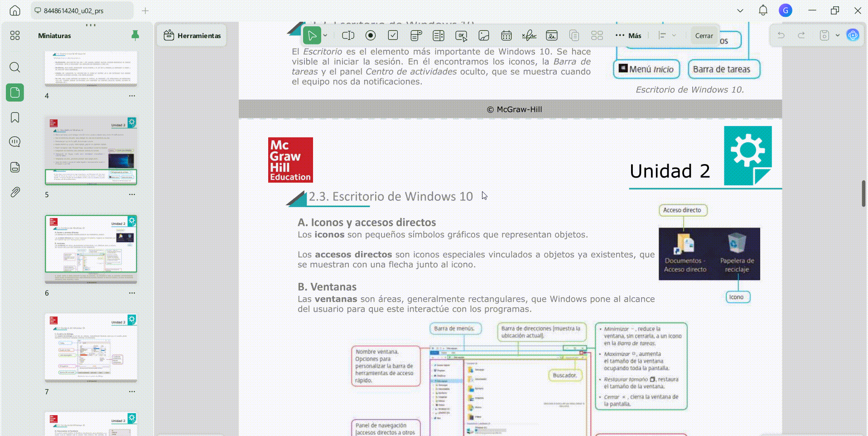Click the 'Barra de menús.' callout
This screenshot has width=868, height=436.
pos(455,329)
